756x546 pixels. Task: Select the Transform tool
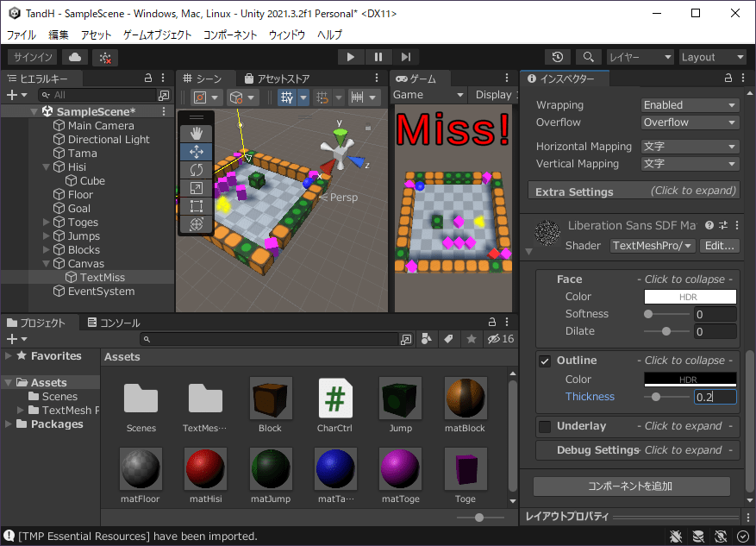coord(197,224)
